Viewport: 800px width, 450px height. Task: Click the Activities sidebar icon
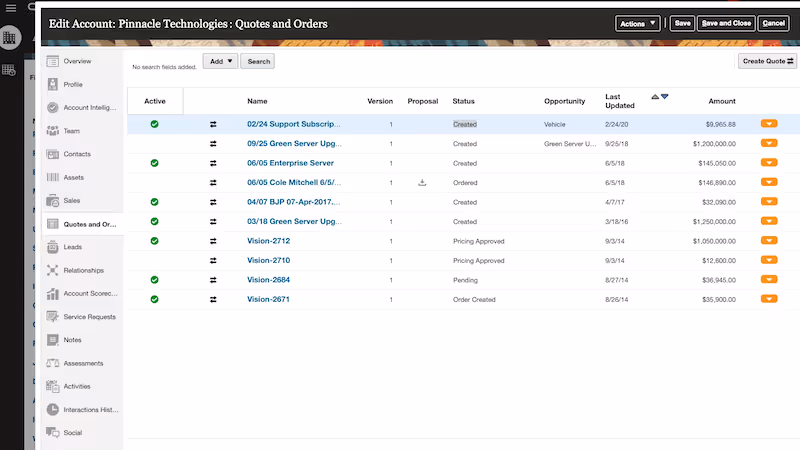point(53,386)
